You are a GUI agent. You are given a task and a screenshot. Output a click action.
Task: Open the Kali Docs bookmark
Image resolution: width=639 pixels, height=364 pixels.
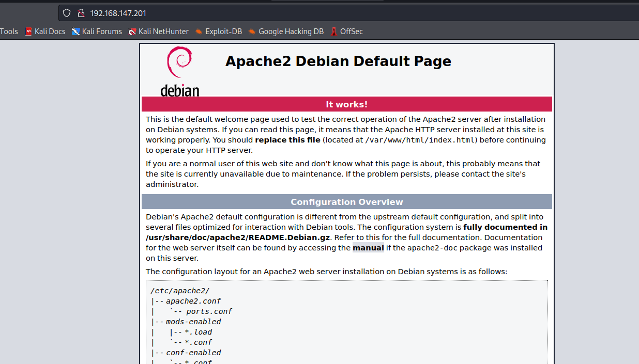click(45, 31)
